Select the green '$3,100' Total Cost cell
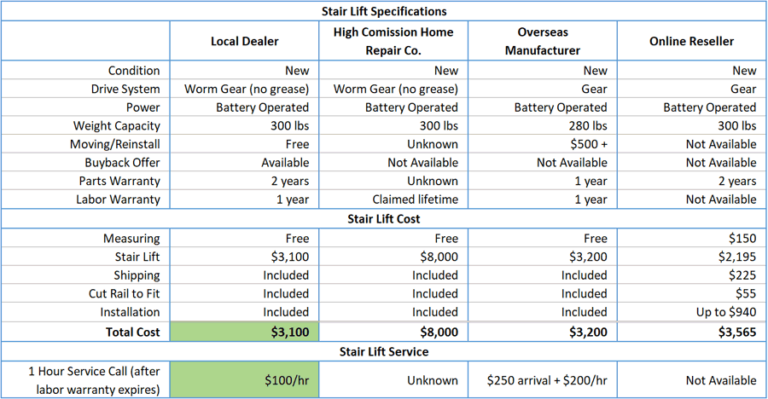Viewport: 768px width, 399px height. click(244, 332)
